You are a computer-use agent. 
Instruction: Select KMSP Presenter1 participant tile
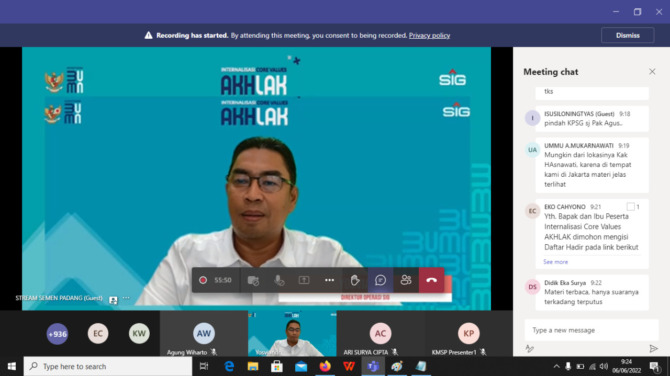(469, 334)
